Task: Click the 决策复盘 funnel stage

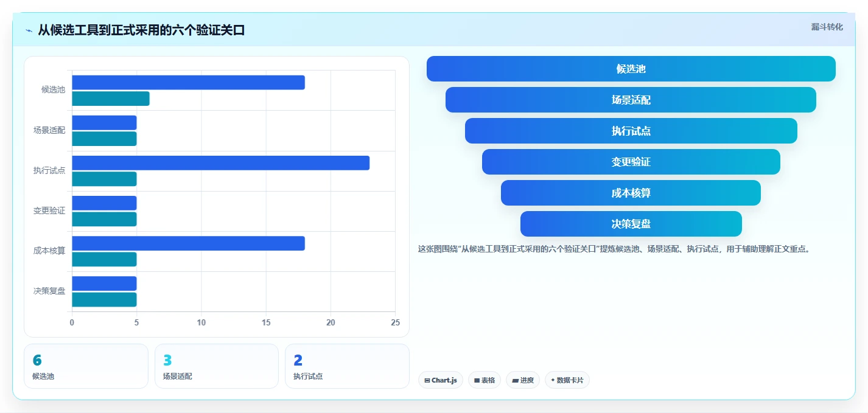Action: pos(631,224)
